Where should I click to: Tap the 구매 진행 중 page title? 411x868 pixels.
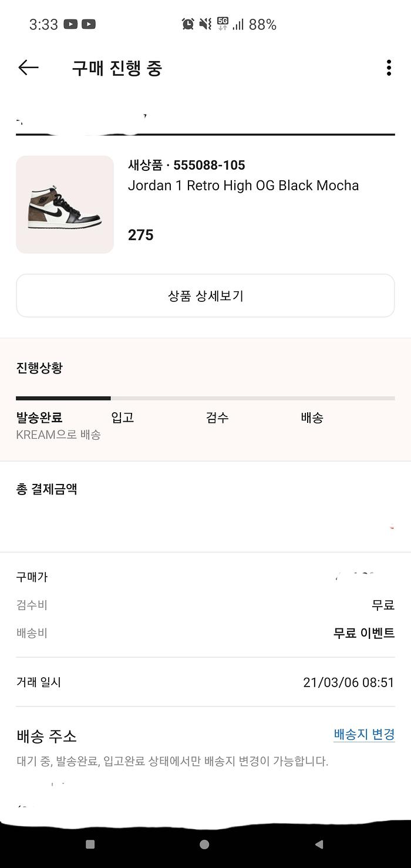(x=117, y=68)
